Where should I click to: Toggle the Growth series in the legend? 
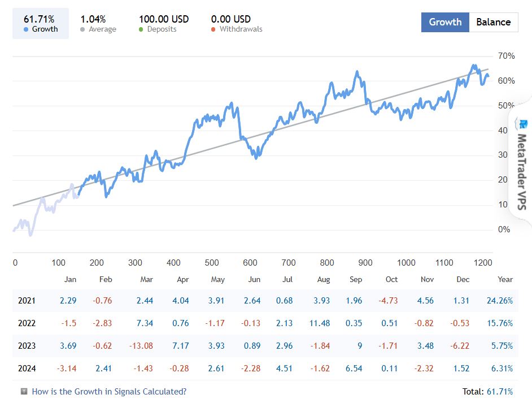[41, 24]
